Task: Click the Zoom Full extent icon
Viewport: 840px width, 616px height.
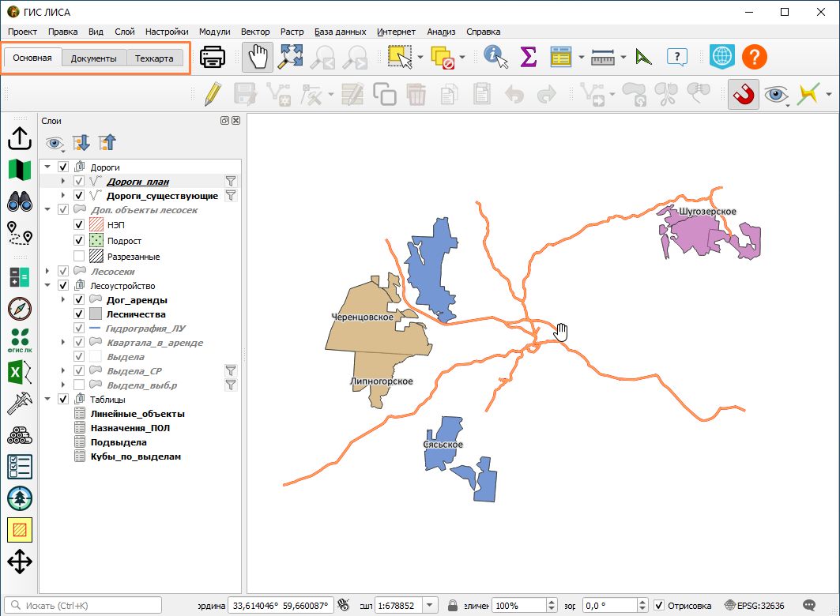Action: 290,57
